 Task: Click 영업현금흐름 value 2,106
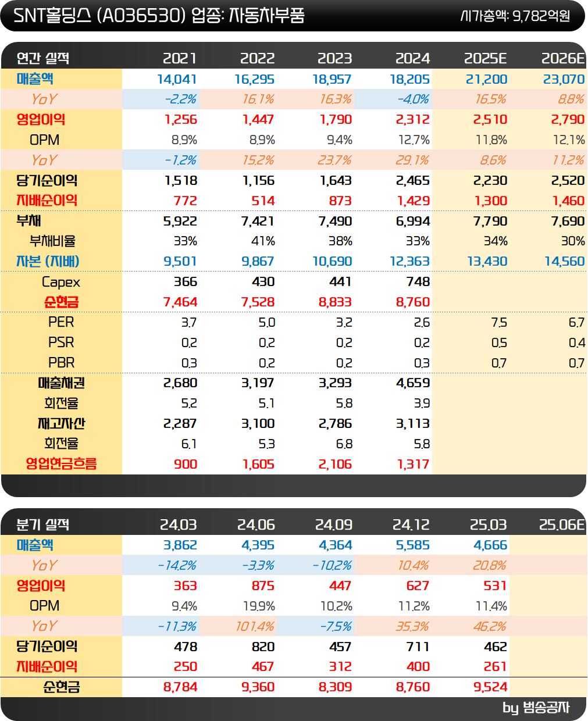[335, 464]
